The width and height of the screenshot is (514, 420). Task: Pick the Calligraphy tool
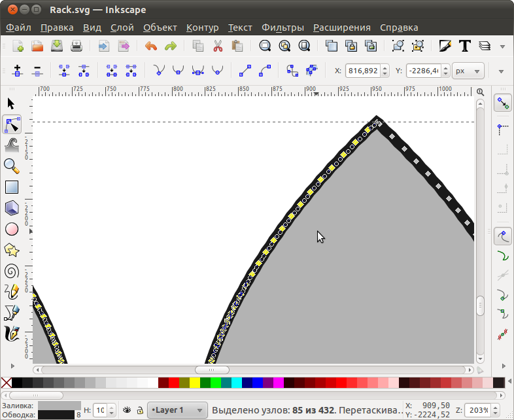click(x=12, y=334)
